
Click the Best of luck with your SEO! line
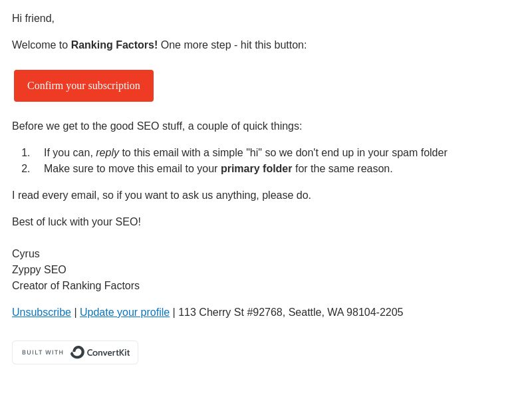[x=76, y=222]
